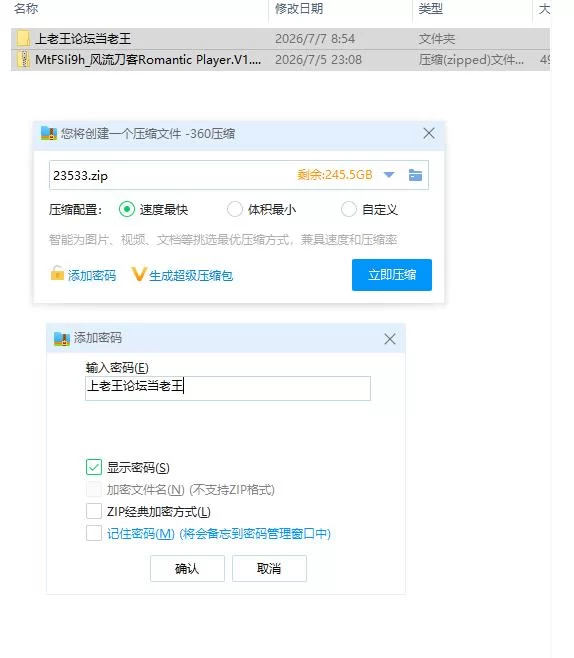
Task: Click the lock icon beside 添加密码
Action: (x=57, y=273)
